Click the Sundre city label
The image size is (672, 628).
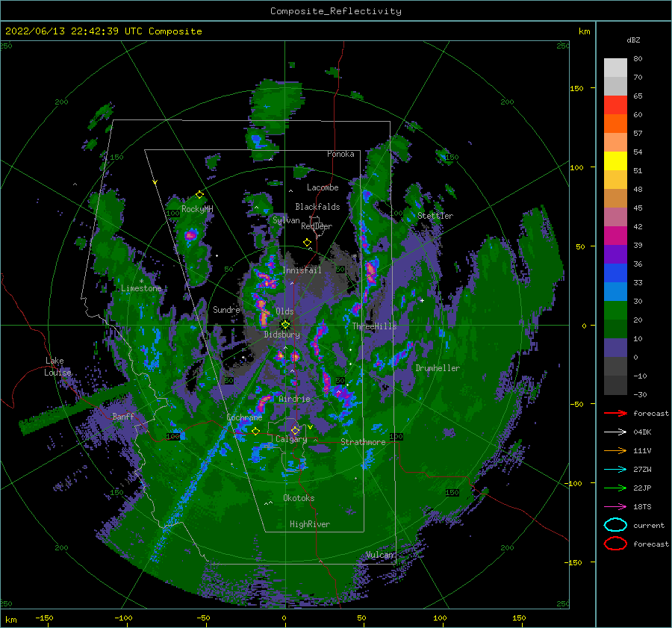(x=226, y=309)
